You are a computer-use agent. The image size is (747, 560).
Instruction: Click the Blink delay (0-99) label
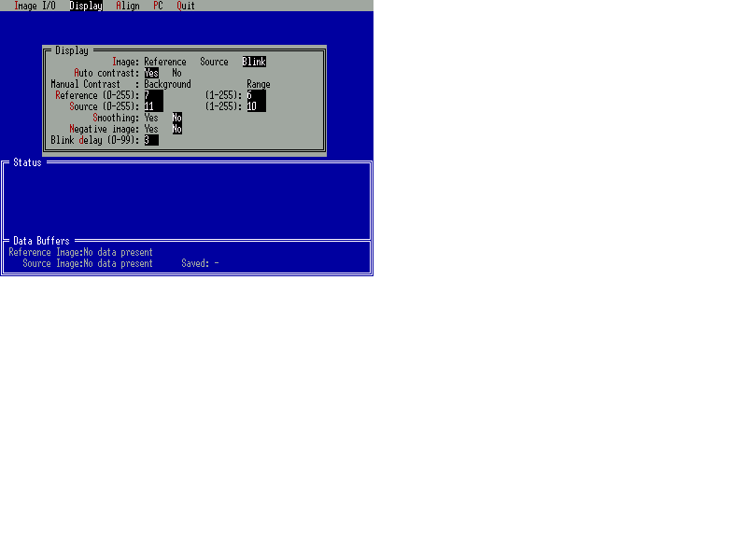95,140
